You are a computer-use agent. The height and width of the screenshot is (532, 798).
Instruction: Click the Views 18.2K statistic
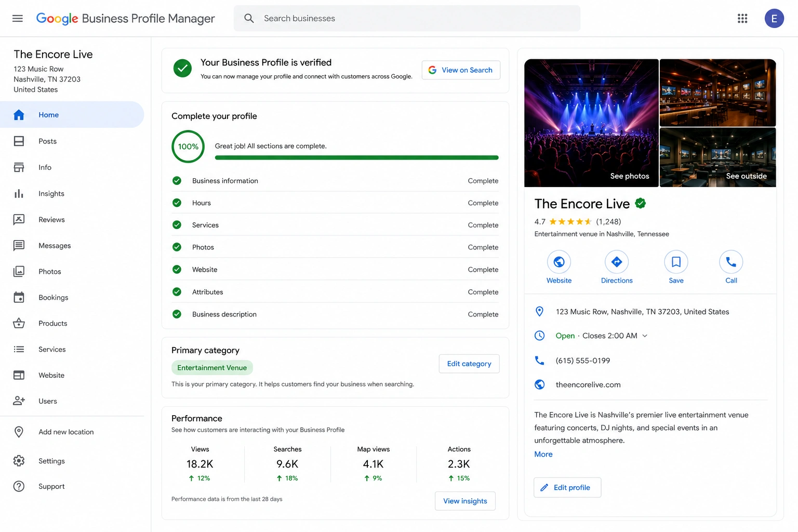[x=200, y=463]
